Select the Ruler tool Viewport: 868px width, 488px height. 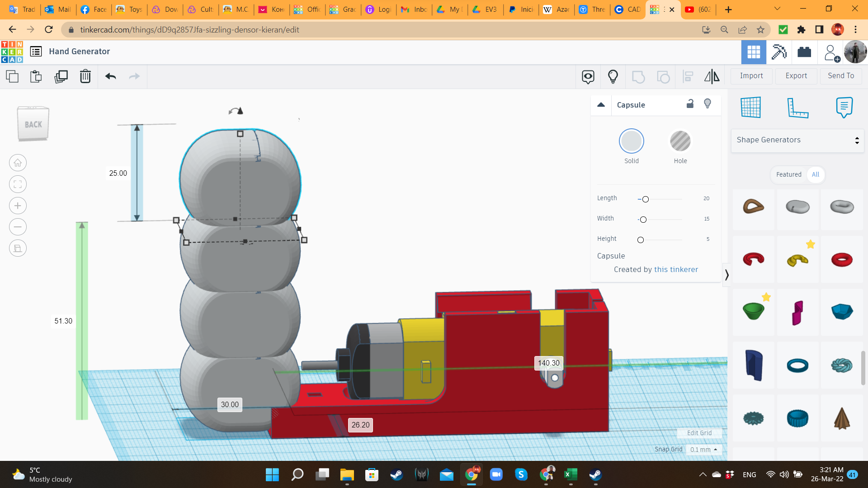pos(797,108)
